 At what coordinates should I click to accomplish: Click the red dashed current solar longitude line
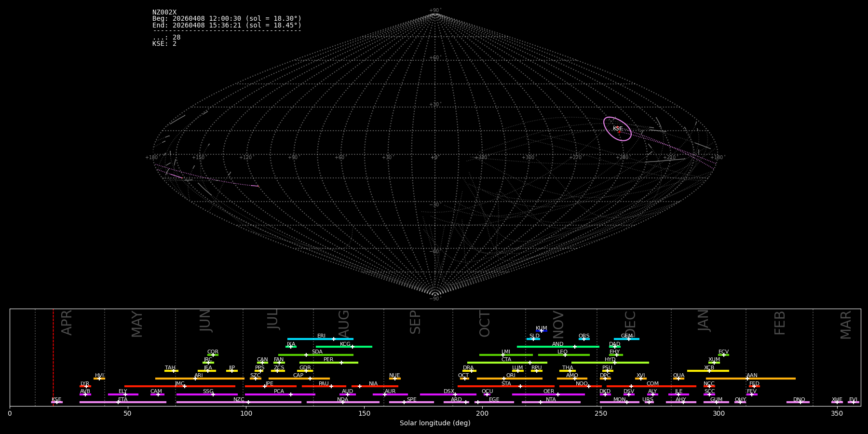[53, 357]
